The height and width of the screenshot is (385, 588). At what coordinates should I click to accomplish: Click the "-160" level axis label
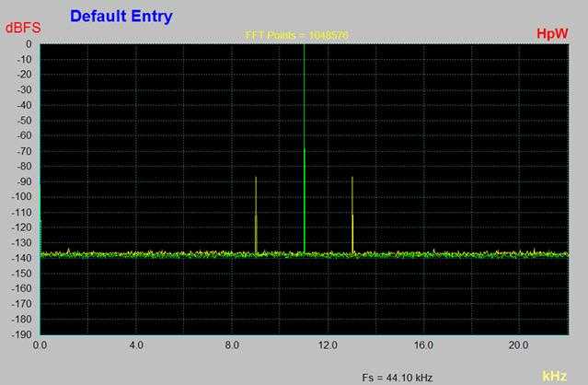(x=22, y=288)
